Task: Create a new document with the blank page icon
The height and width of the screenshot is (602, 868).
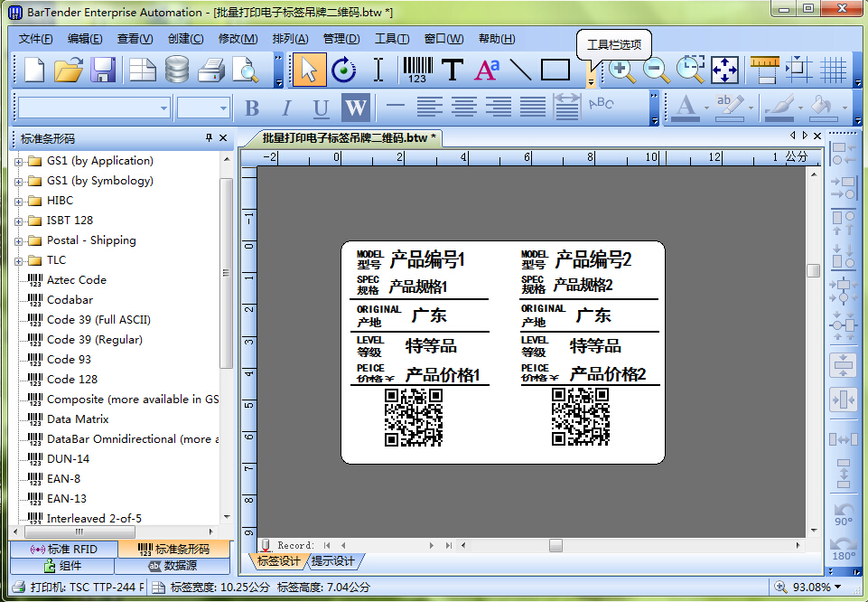Action: coord(34,71)
